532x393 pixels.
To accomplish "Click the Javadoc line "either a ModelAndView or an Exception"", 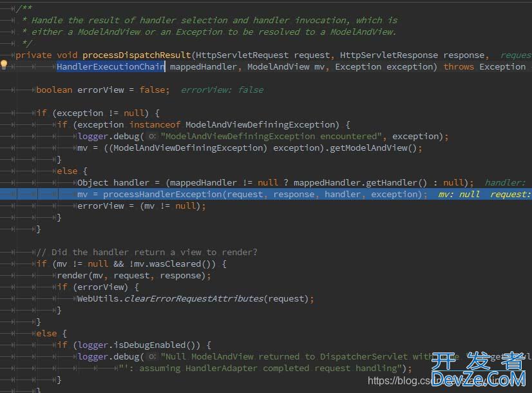I will click(209, 32).
